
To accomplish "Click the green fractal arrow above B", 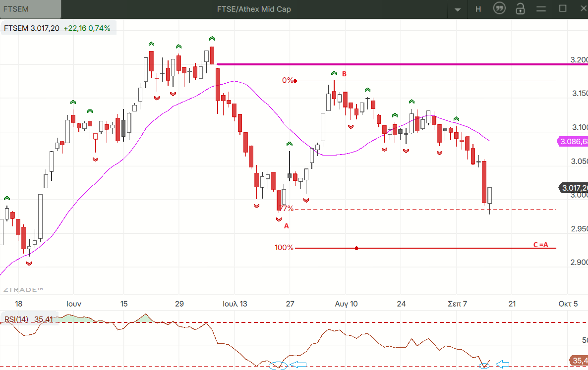I will click(334, 73).
